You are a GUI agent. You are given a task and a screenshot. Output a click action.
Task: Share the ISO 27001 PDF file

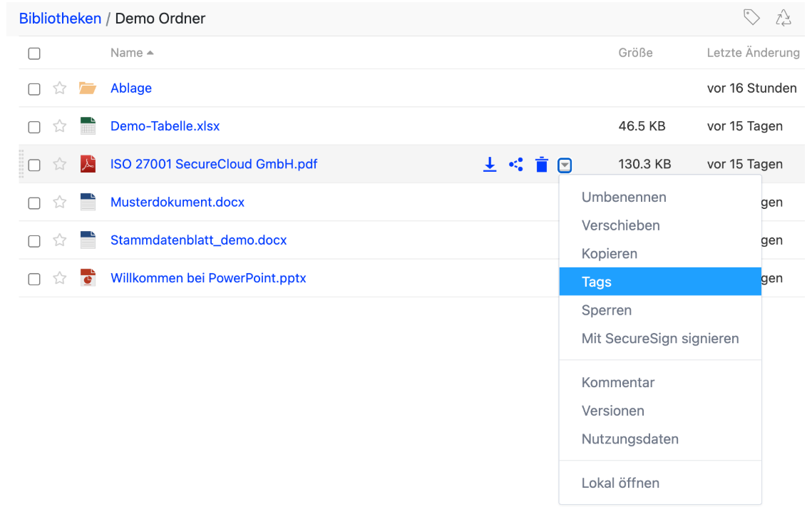[515, 165]
